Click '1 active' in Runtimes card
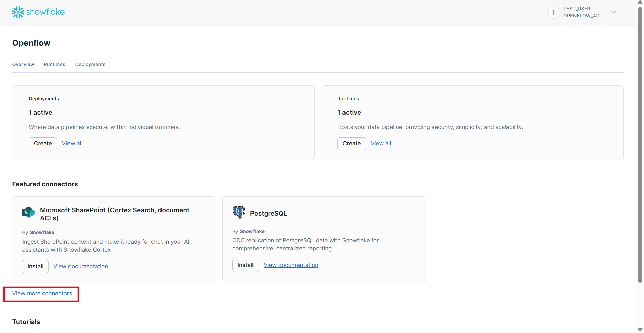 349,112
